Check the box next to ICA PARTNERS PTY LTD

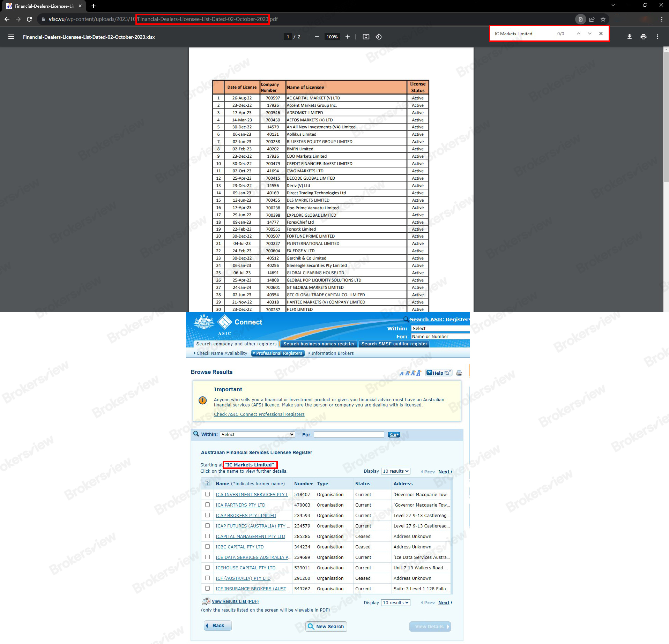click(x=207, y=505)
